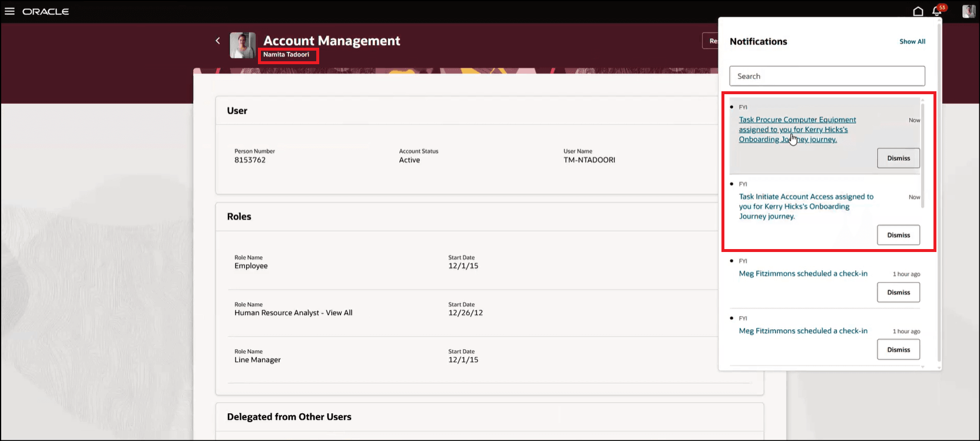The width and height of the screenshot is (980, 441).
Task: Click the Oracle logo
Action: [x=45, y=11]
